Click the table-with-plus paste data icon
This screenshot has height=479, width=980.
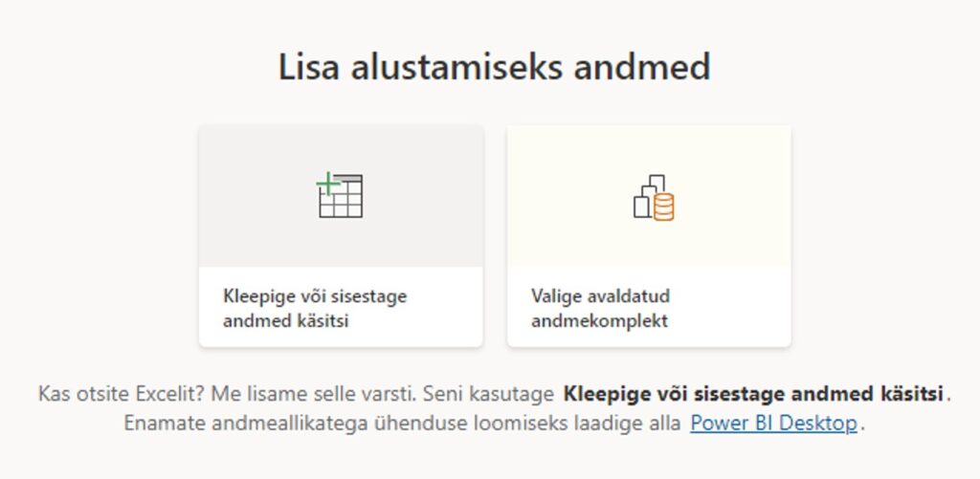pos(340,196)
